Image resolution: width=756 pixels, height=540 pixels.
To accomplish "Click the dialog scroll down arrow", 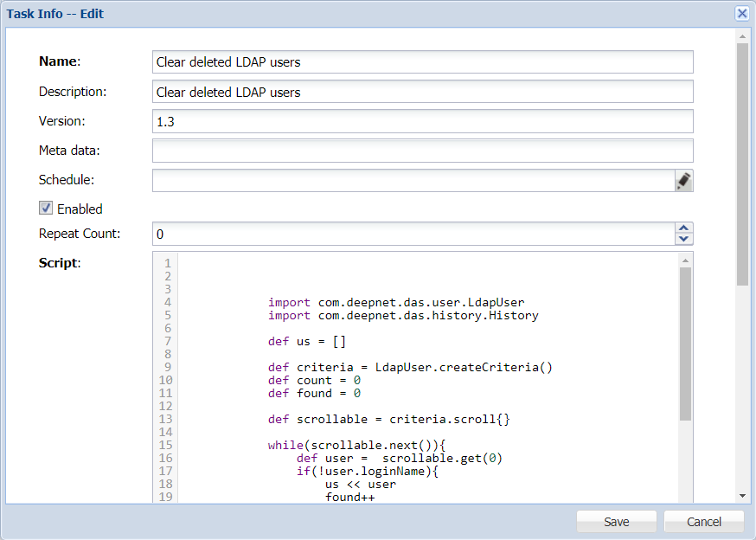I will [742, 496].
